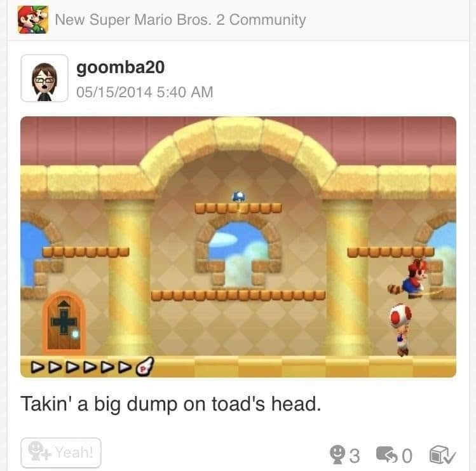Click the reply count number 0
Screen dimensions: 476x471
coord(407,456)
